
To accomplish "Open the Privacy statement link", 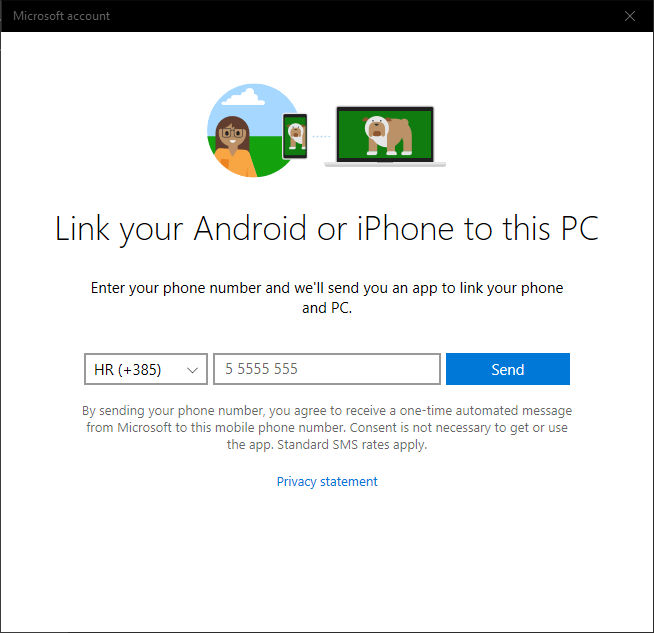I will [x=327, y=481].
